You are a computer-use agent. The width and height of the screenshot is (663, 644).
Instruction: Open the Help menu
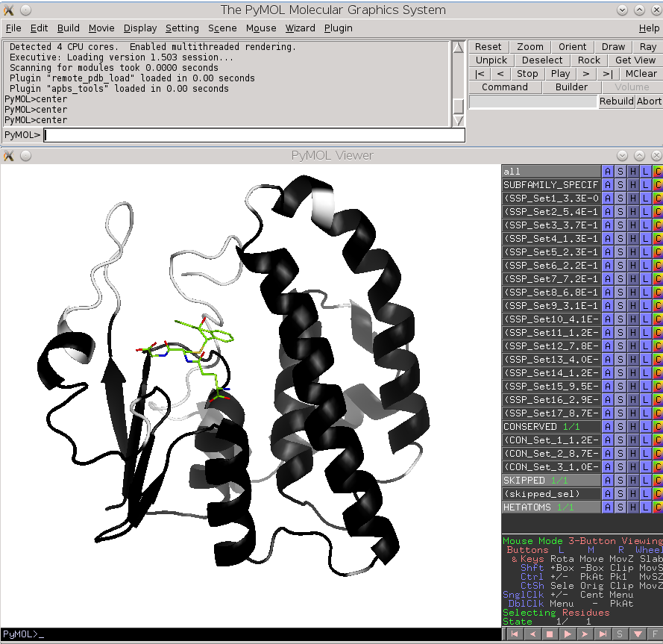[649, 28]
